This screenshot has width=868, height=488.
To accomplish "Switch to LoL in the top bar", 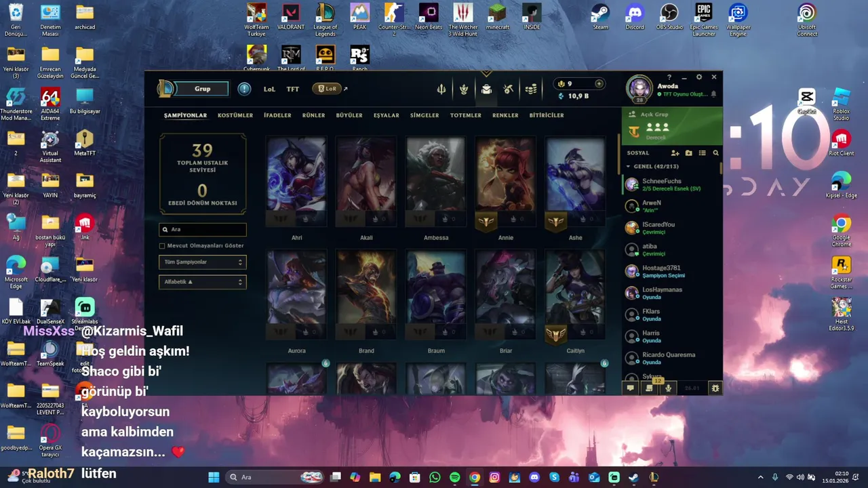I will [x=269, y=89].
